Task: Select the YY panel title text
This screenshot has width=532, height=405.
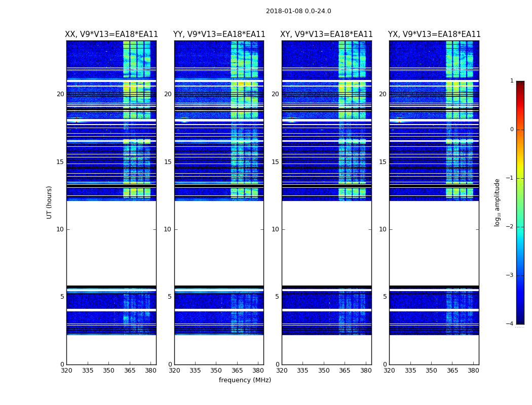Action: click(219, 34)
